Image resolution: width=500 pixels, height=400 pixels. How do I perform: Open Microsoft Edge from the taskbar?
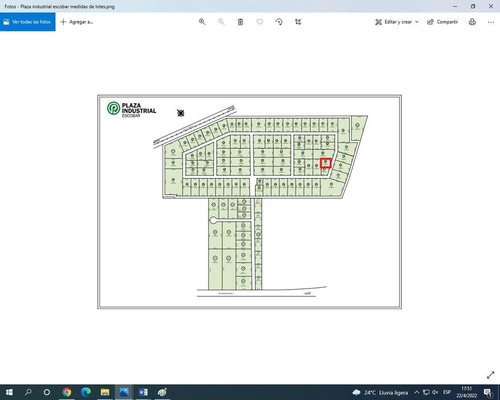tap(86, 392)
